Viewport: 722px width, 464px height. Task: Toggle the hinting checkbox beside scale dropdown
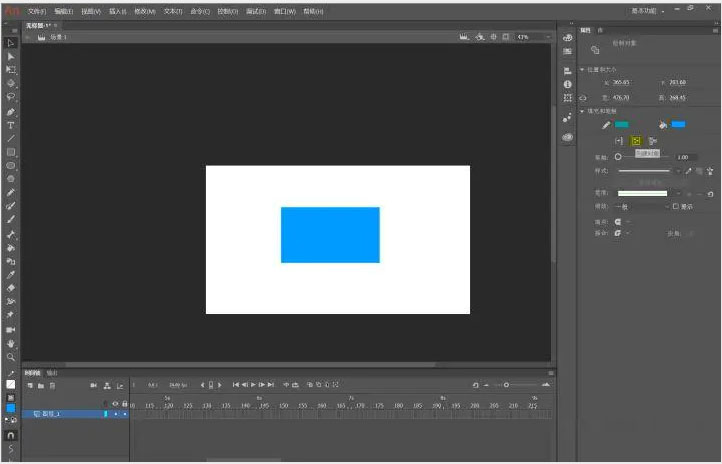676,207
